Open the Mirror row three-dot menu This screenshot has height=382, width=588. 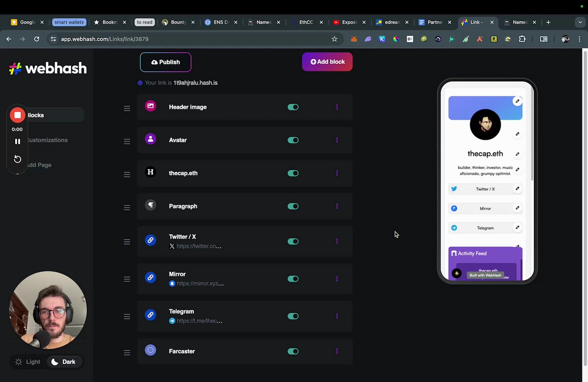click(x=337, y=279)
